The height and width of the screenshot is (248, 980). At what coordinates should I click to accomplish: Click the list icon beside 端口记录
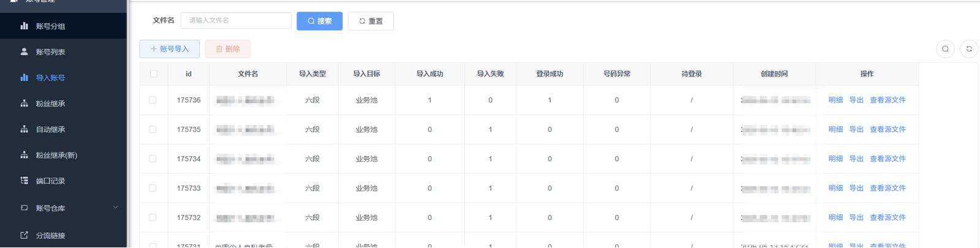point(24,181)
